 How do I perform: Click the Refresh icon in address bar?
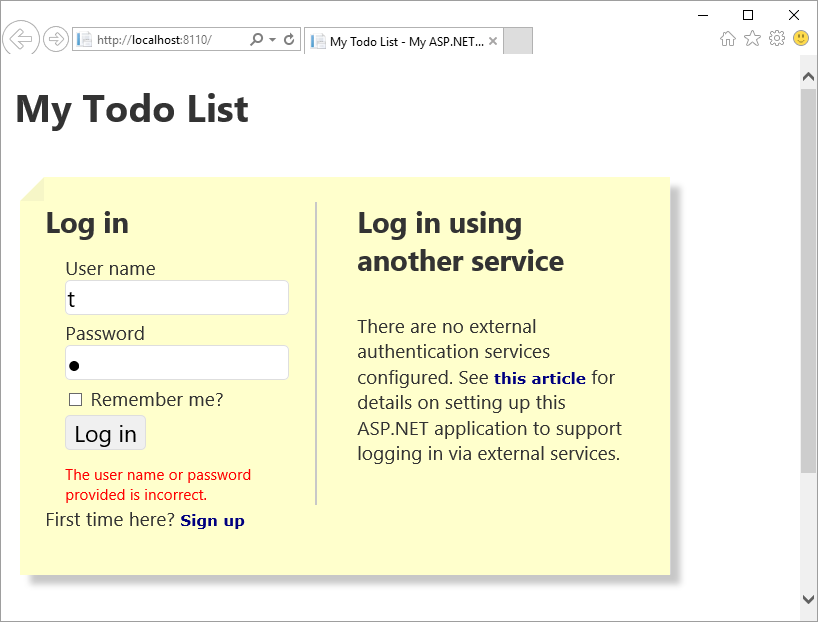(x=289, y=40)
